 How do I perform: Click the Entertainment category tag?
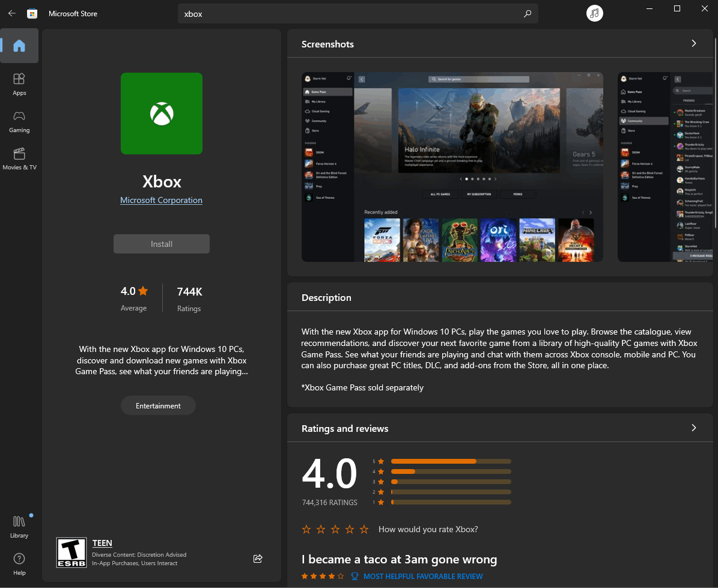[158, 405]
